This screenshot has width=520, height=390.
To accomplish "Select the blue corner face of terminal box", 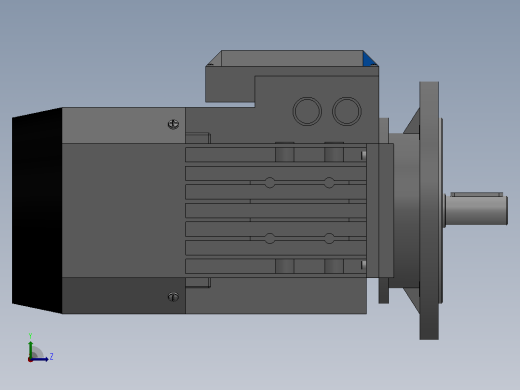I will click(x=369, y=60).
